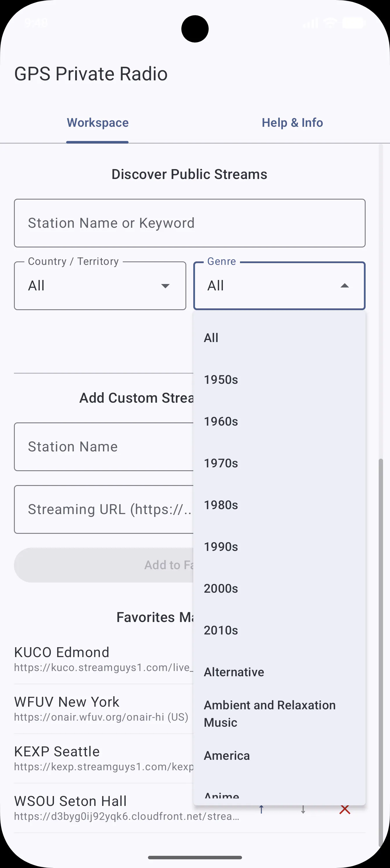The image size is (390, 868).
Task: Open the Country / Territory dropdown
Action: coord(100,286)
